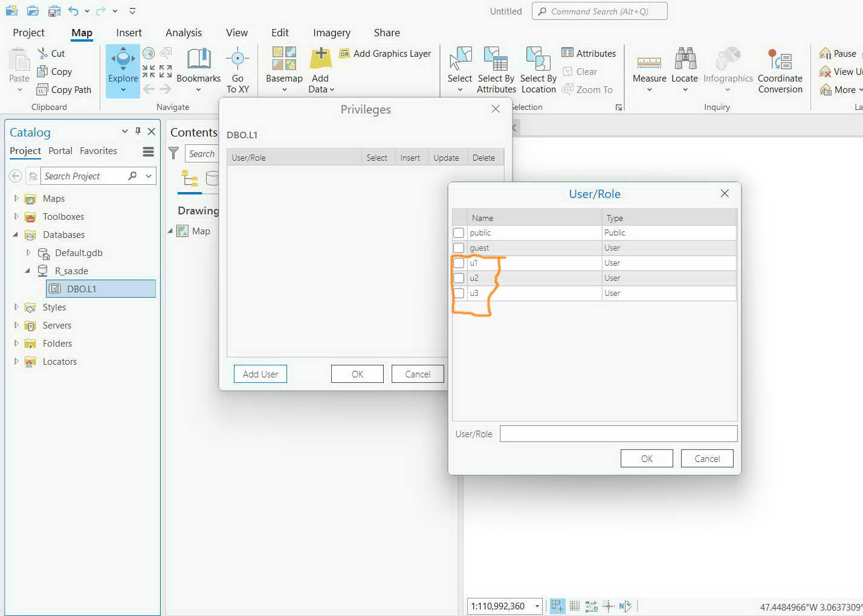This screenshot has height=616, width=863.
Task: Open the Attributes pane button
Action: (589, 53)
